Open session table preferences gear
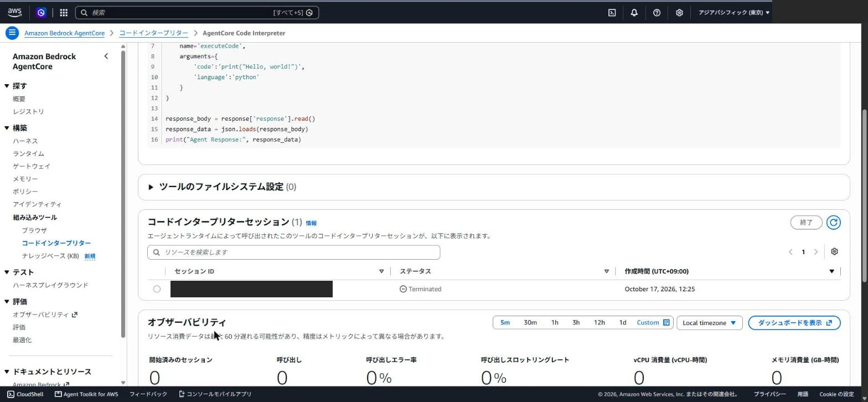The width and height of the screenshot is (868, 402). click(834, 251)
